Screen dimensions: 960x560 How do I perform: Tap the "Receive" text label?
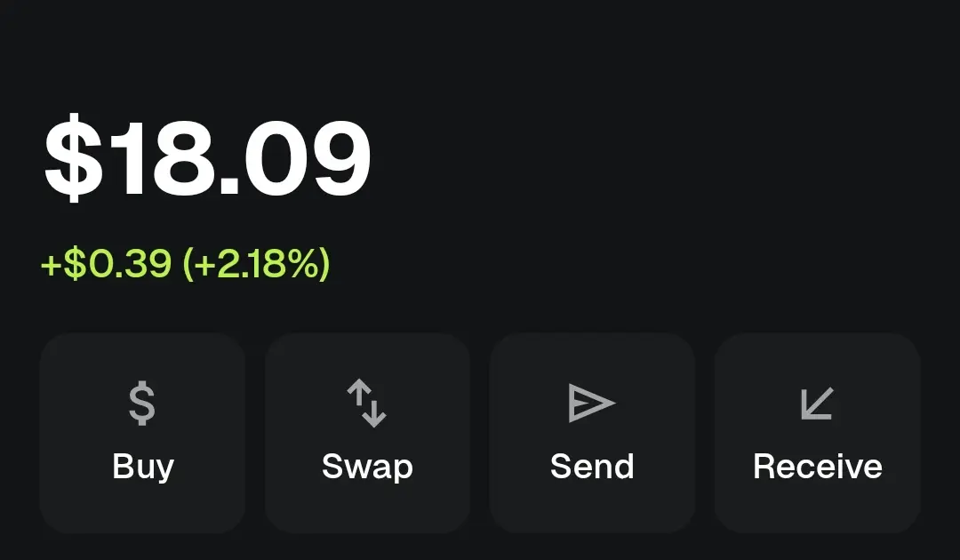click(x=817, y=467)
